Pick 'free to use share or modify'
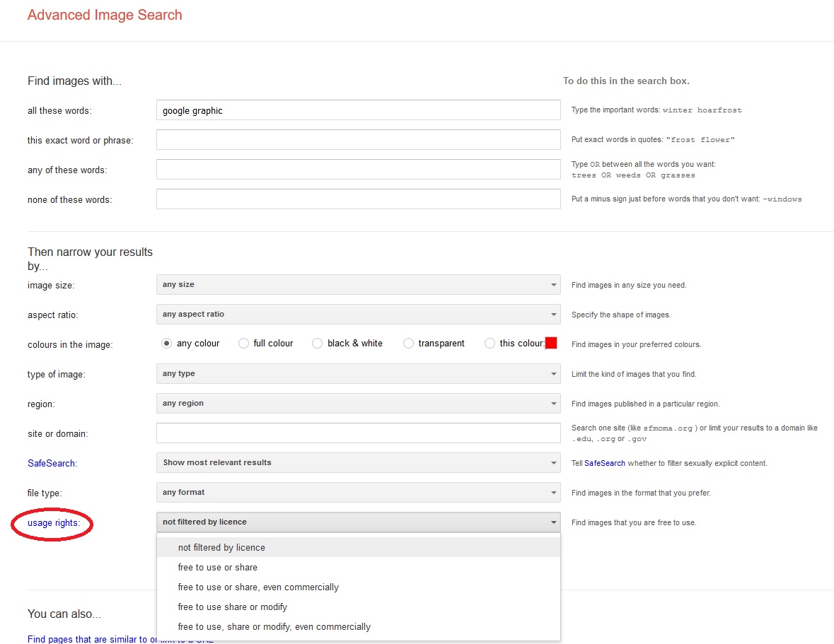The image size is (834, 644). [233, 607]
